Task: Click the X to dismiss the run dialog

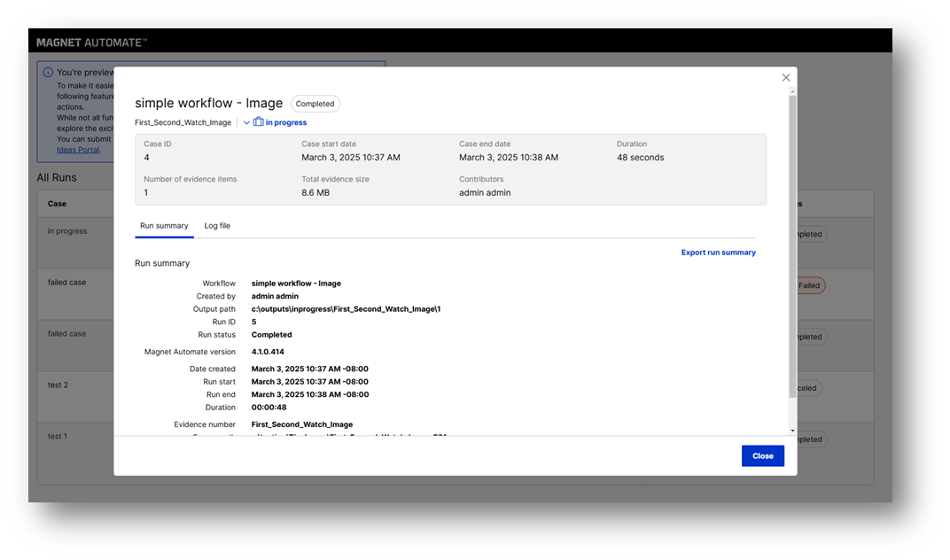Action: pyautogui.click(x=785, y=77)
